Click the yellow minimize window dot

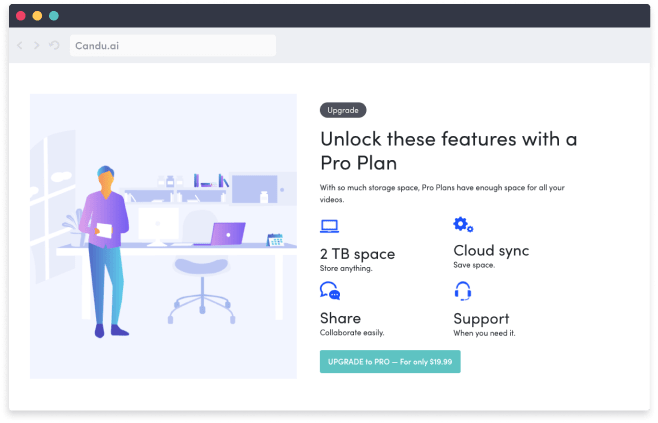pyautogui.click(x=37, y=16)
